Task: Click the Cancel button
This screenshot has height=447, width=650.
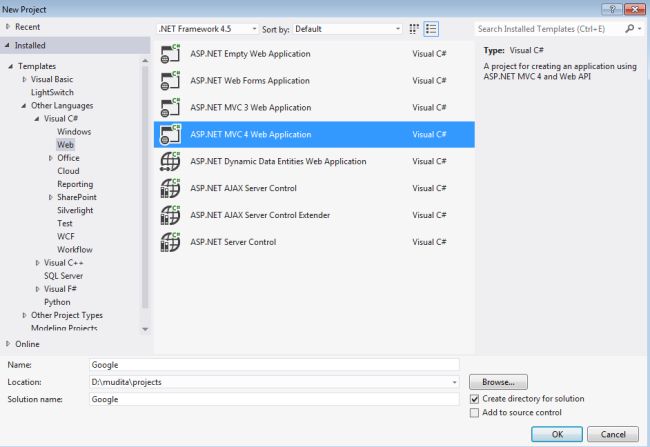Action: pos(613,434)
